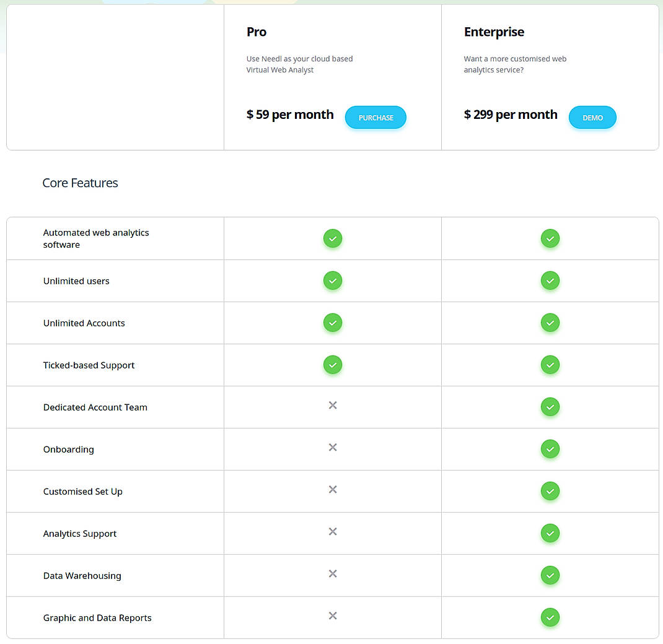
Task: Toggle the Dedicated Account Team X under Pro
Action: pyautogui.click(x=333, y=405)
